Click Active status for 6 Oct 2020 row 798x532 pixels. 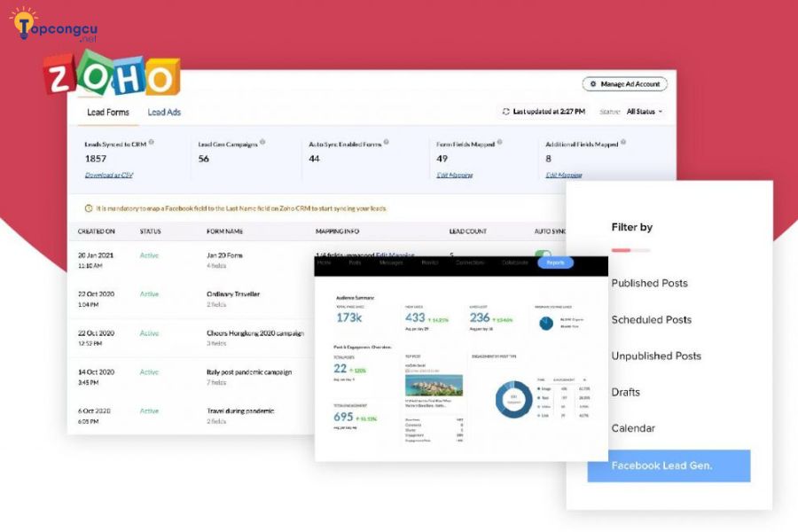[x=149, y=411]
